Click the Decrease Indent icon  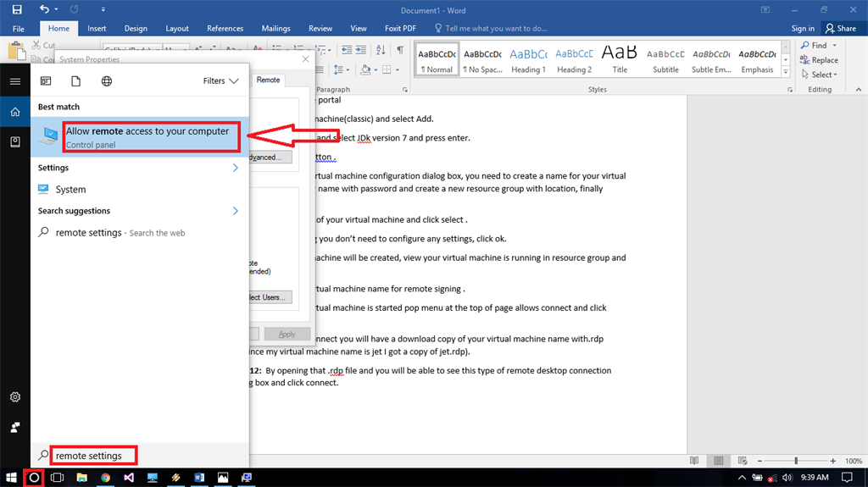[347, 50]
